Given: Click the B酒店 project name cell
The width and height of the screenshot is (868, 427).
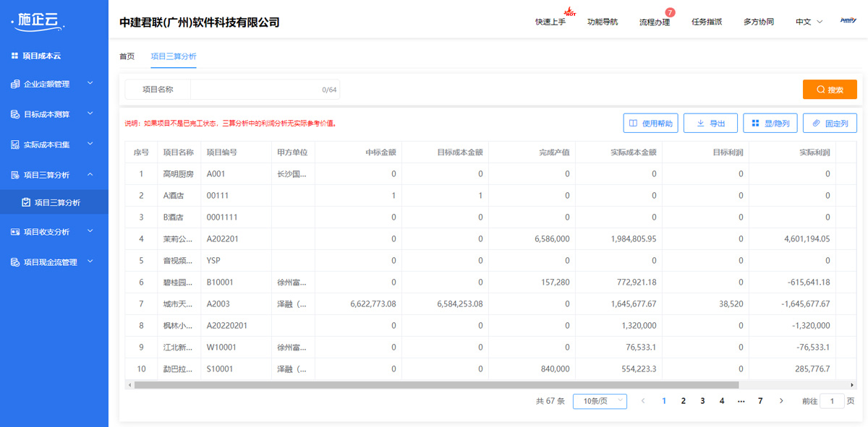Looking at the screenshot, I should [x=179, y=217].
